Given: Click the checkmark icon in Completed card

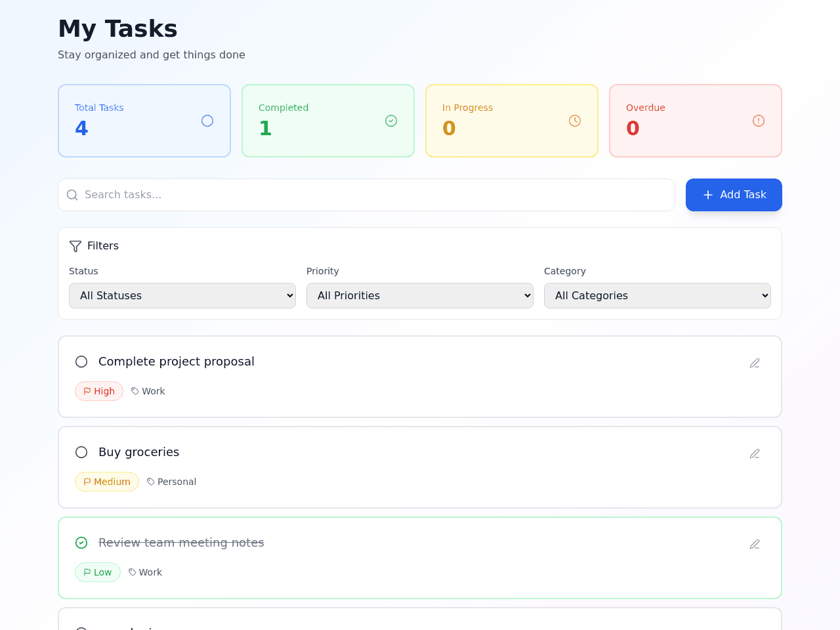Looking at the screenshot, I should 391,121.
